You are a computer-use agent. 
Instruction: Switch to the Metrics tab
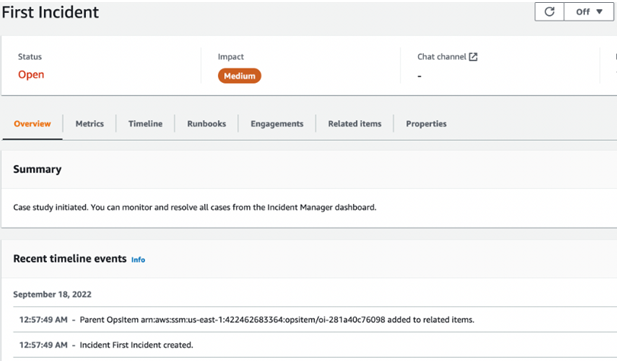(90, 124)
